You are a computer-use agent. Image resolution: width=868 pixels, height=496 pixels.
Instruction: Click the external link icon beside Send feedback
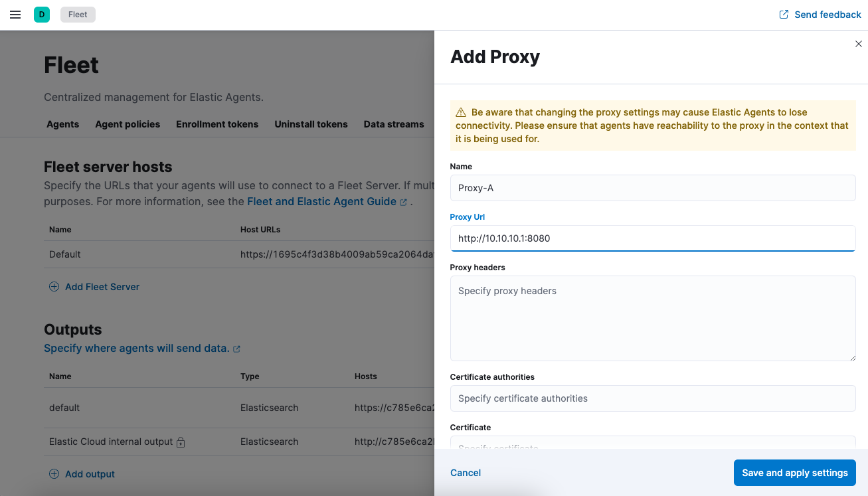[x=782, y=14]
